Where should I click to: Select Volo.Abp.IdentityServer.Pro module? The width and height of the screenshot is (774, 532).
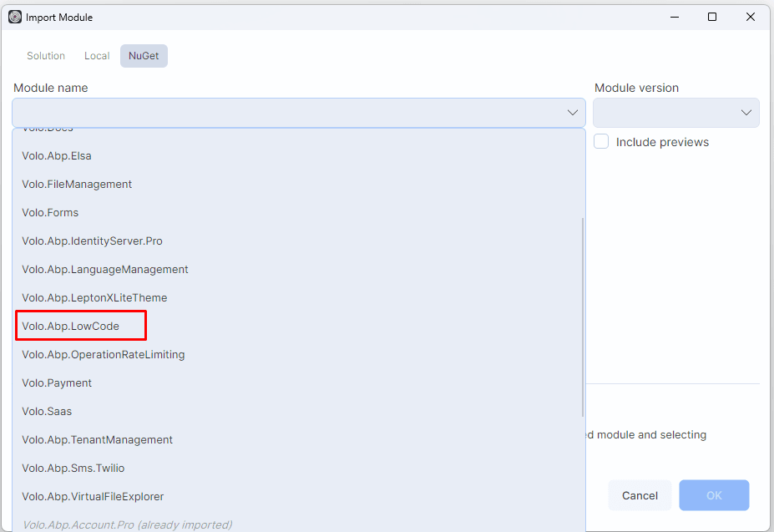point(299,241)
